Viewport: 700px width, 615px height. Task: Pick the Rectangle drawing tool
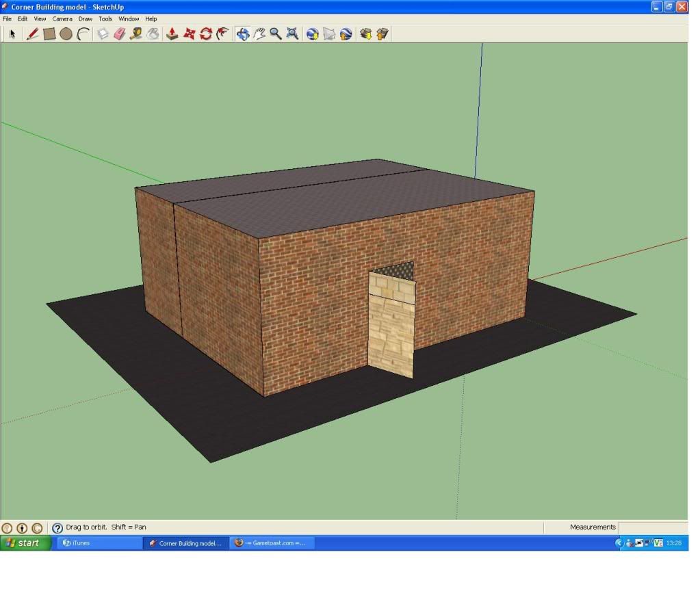click(x=49, y=34)
